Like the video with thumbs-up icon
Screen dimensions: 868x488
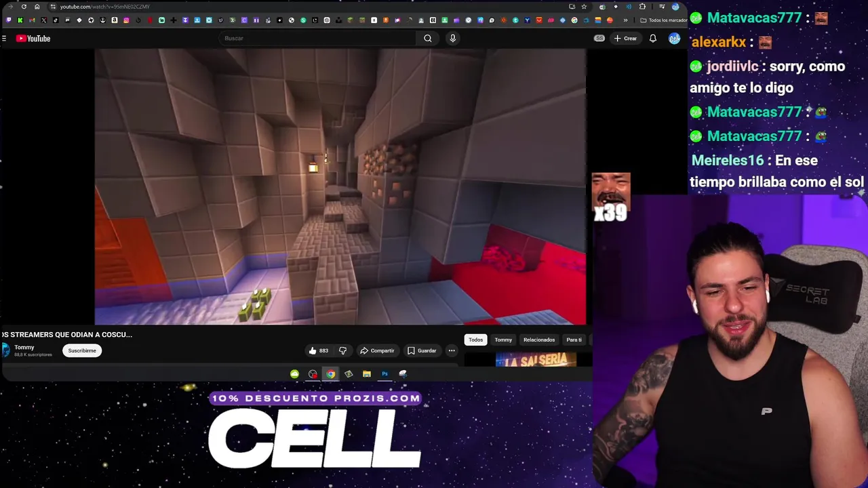[x=313, y=350]
